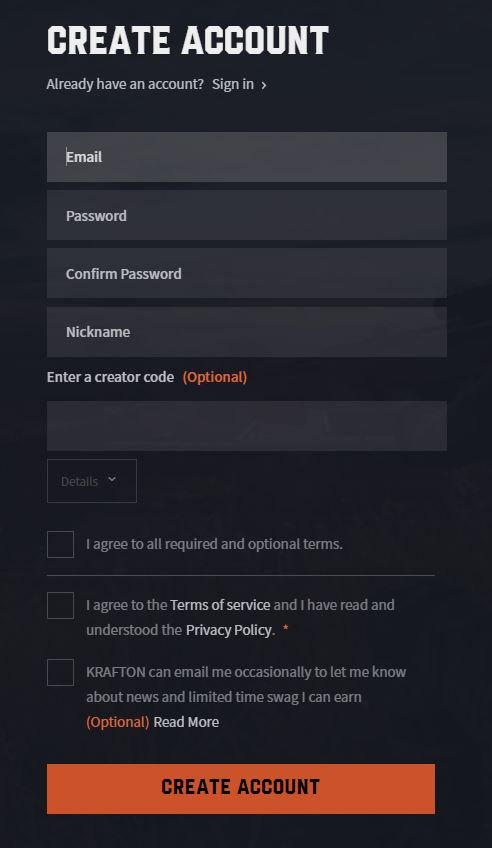Viewport: 492px width, 848px height.
Task: Click the orange Optional label beside creator code
Action: (215, 377)
